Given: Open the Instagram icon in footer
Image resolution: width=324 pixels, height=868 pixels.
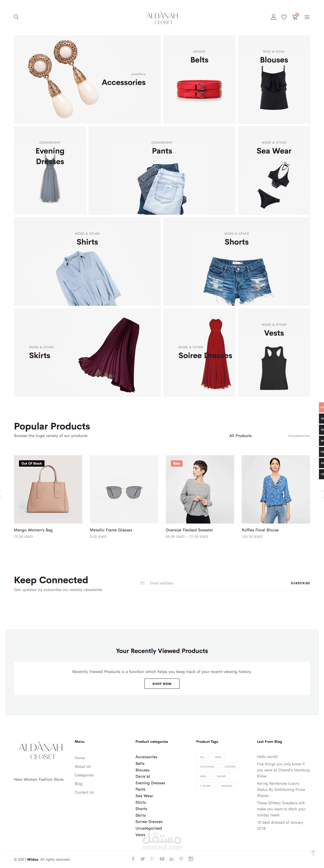Looking at the screenshot, I should [191, 859].
